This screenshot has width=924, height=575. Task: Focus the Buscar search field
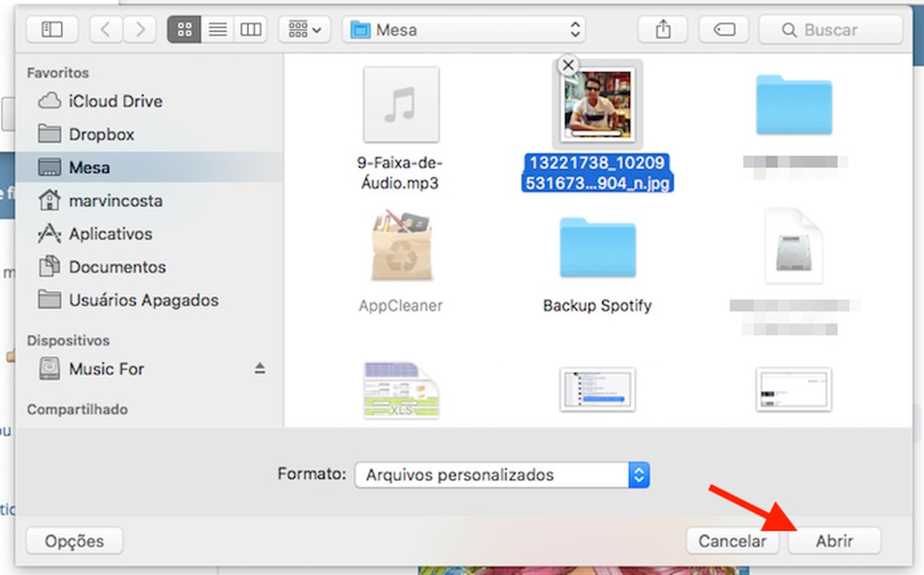tap(831, 29)
